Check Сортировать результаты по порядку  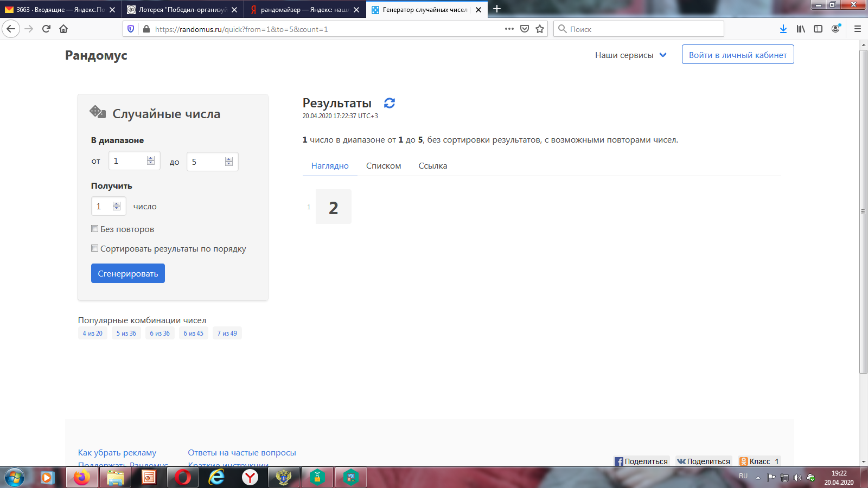pos(94,248)
